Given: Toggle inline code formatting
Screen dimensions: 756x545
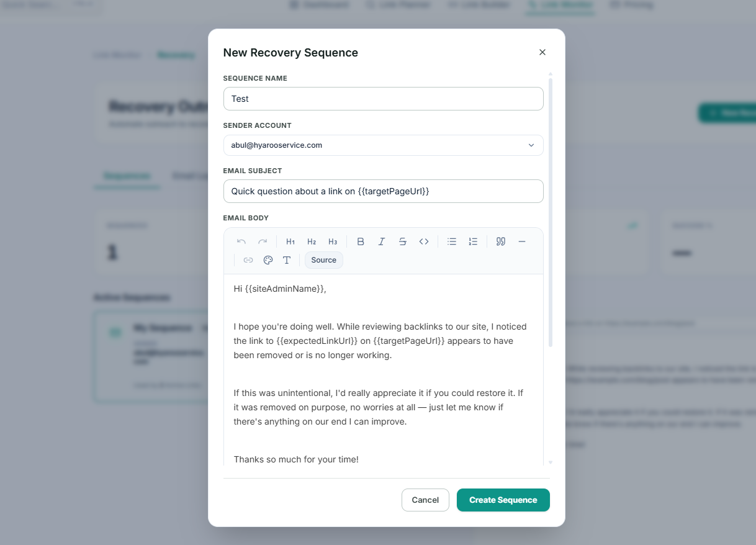Looking at the screenshot, I should tap(424, 241).
